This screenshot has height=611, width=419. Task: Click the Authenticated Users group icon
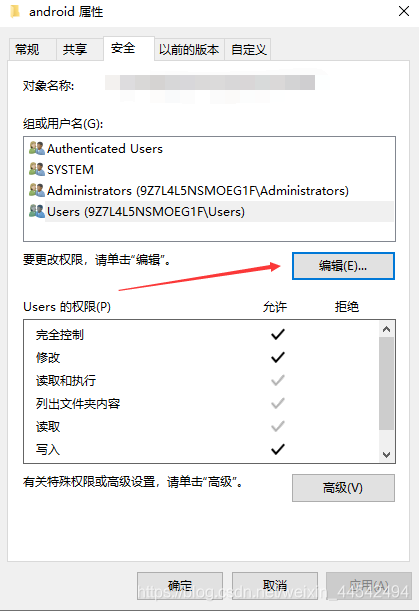(x=37, y=148)
